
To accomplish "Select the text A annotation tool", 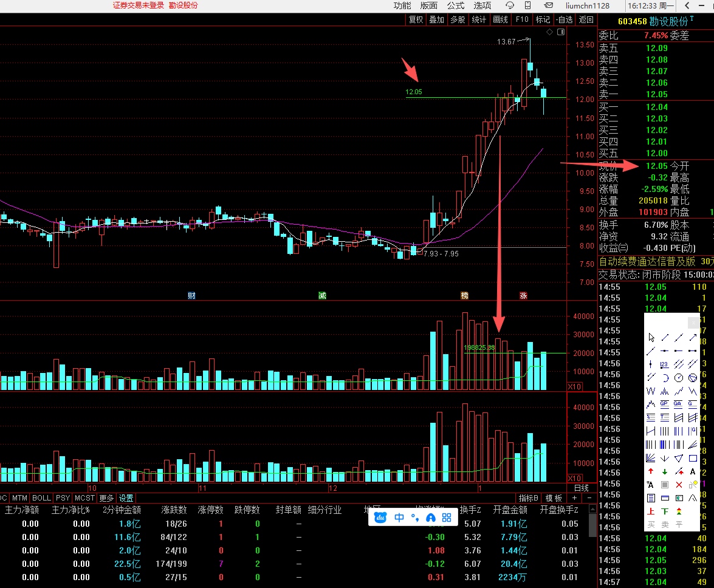I will tap(693, 471).
